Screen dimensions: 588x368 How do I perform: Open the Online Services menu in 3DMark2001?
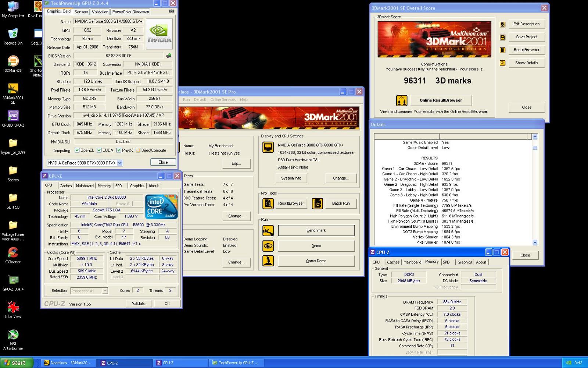click(x=223, y=100)
